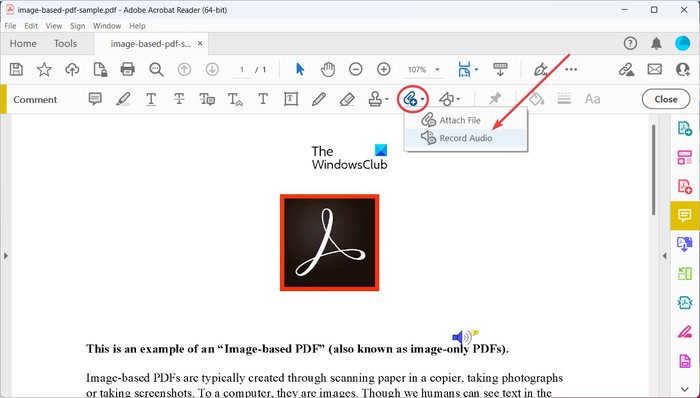Image resolution: width=700 pixels, height=398 pixels.
Task: Choose Attach File menu entry
Action: [x=466, y=120]
